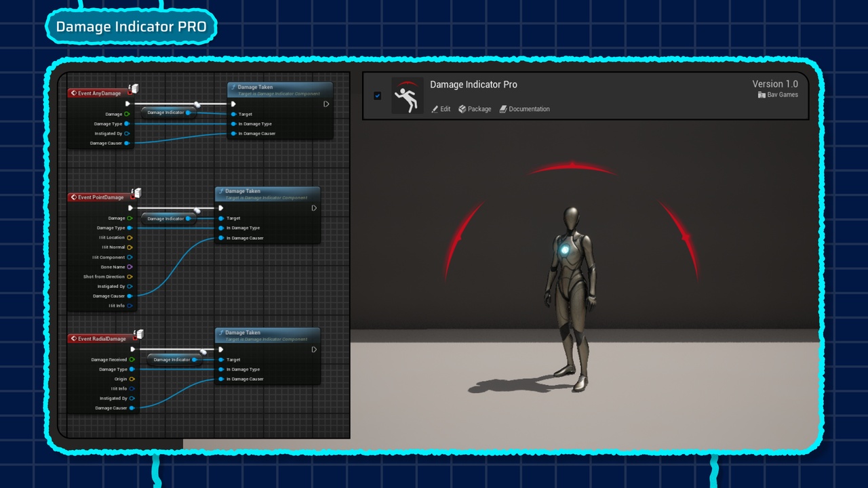Image resolution: width=868 pixels, height=488 pixels.
Task: Click the Package box icon
Action: tap(462, 108)
